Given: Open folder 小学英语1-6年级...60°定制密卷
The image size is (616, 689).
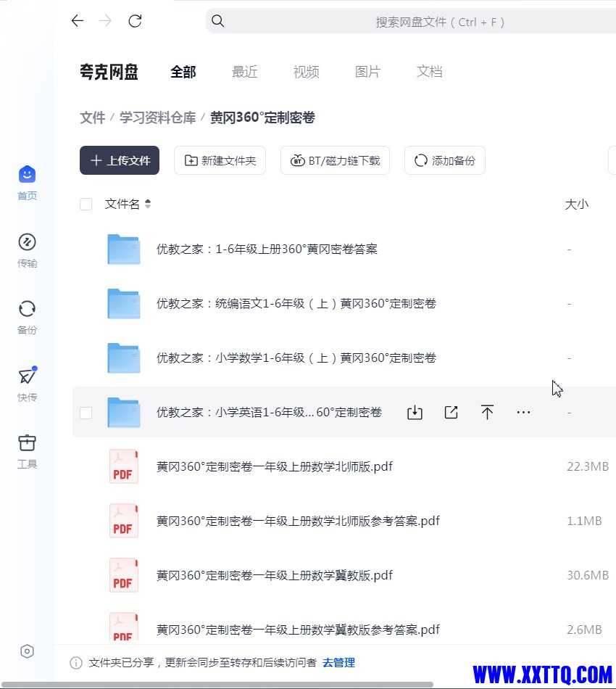Looking at the screenshot, I should tap(269, 412).
